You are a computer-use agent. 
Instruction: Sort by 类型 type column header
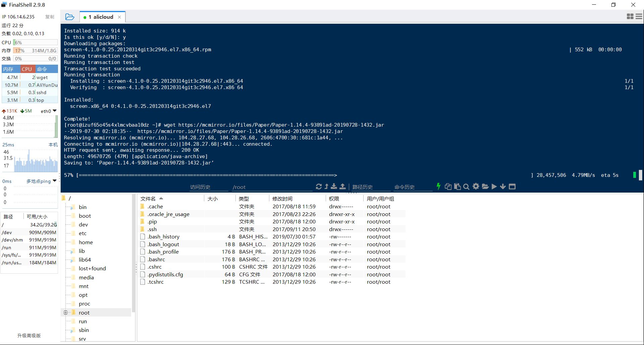252,199
